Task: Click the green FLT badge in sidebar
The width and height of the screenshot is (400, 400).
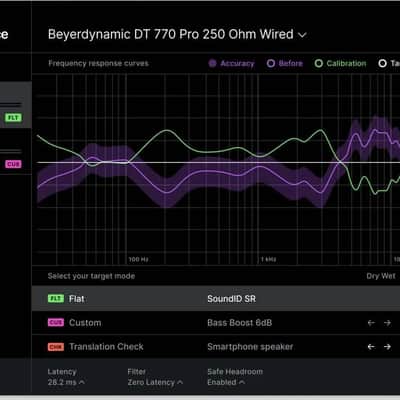Action: (x=13, y=118)
